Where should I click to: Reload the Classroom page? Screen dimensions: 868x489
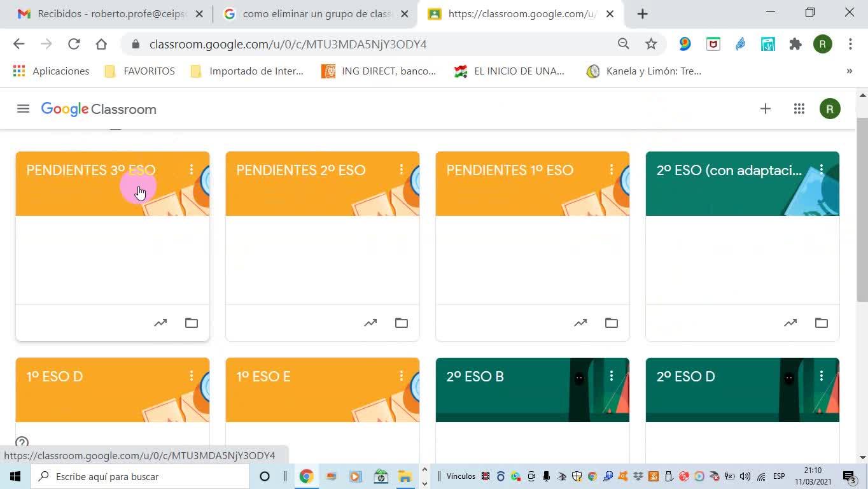point(74,44)
